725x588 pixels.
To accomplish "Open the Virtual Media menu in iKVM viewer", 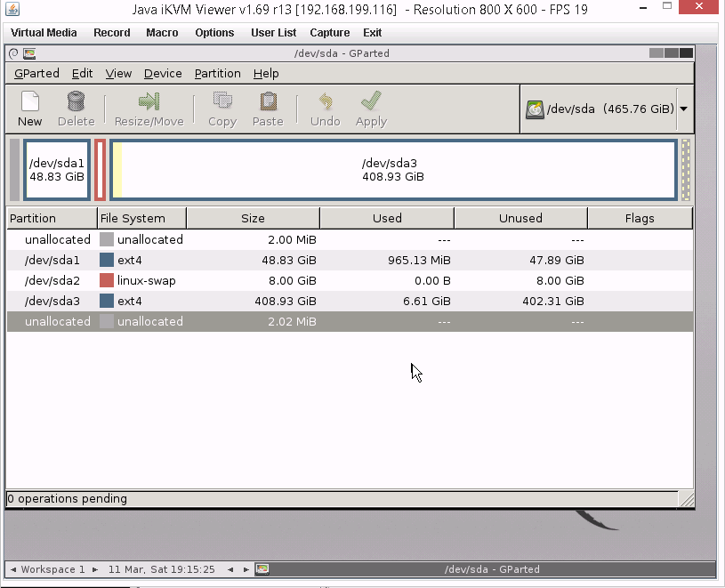I will click(x=44, y=33).
